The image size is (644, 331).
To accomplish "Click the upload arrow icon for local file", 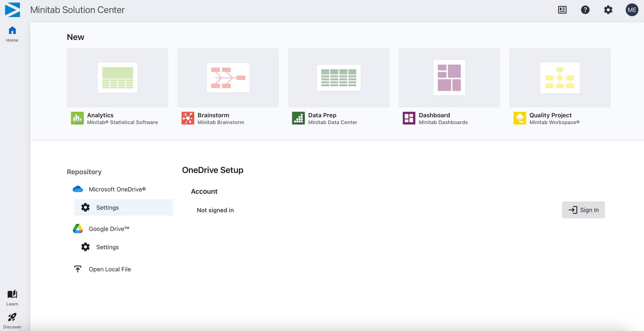I will tap(78, 269).
